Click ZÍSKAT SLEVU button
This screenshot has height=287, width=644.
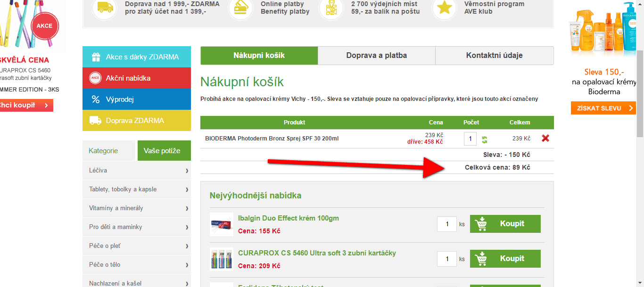(x=603, y=108)
